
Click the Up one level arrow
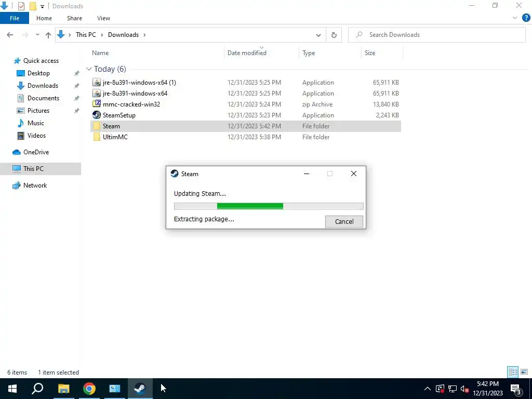(48, 35)
